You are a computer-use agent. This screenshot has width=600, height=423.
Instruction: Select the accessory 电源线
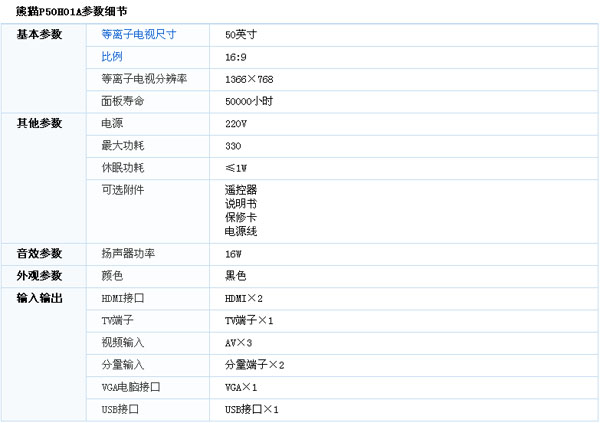point(241,231)
